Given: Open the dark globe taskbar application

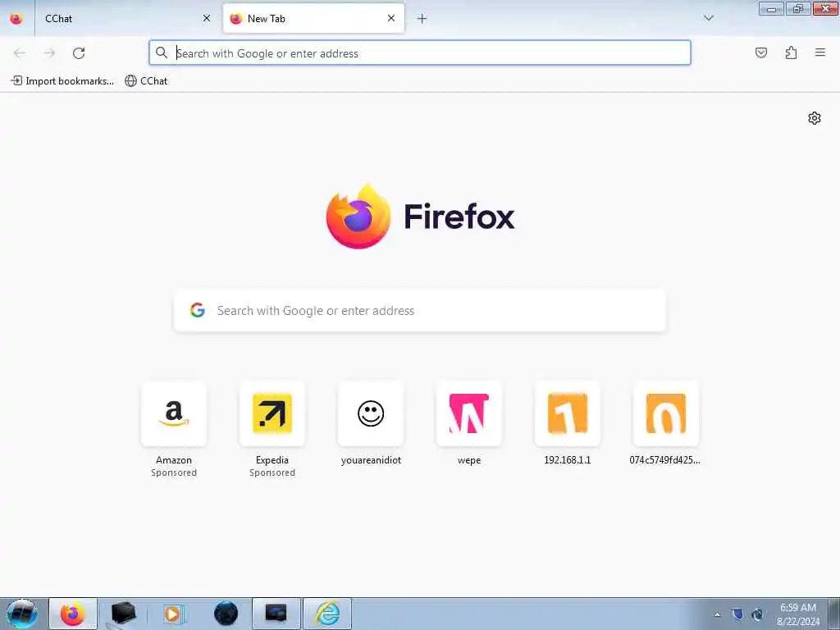Looking at the screenshot, I should click(x=226, y=614).
